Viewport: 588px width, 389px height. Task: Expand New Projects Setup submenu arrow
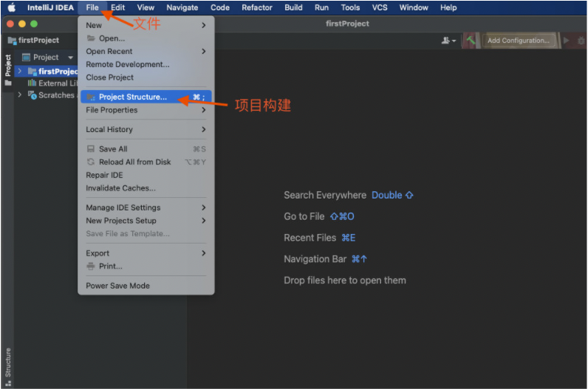point(204,221)
